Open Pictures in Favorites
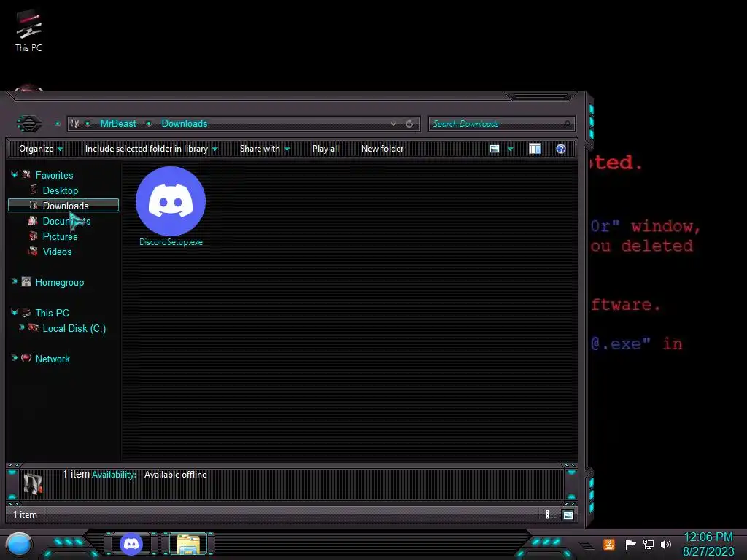Screen dimensions: 747x560 coord(60,237)
